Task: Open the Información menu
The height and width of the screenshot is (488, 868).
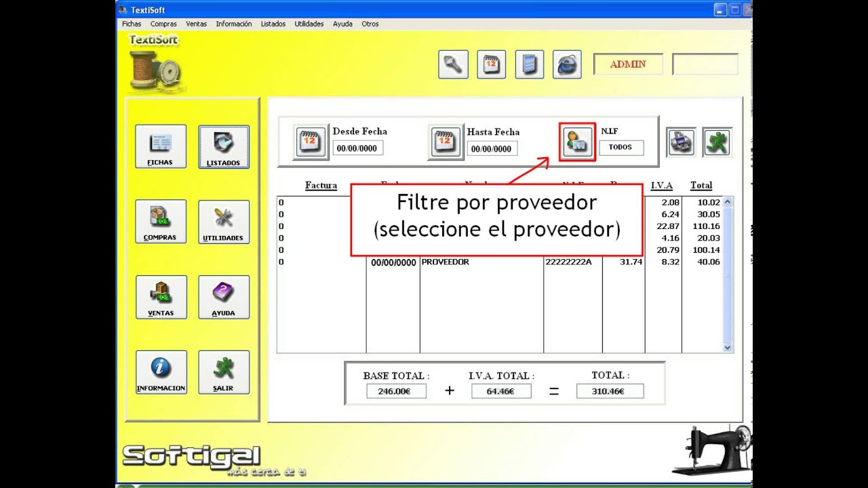Action: click(x=234, y=24)
